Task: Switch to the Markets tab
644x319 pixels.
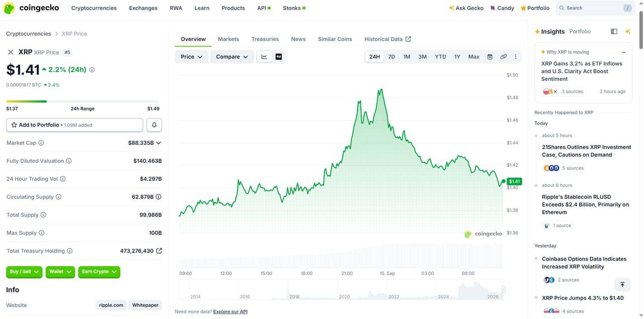Action: 229,39
